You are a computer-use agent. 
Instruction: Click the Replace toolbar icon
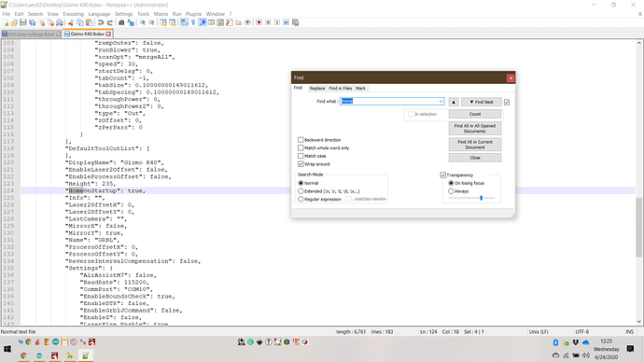point(131,22)
